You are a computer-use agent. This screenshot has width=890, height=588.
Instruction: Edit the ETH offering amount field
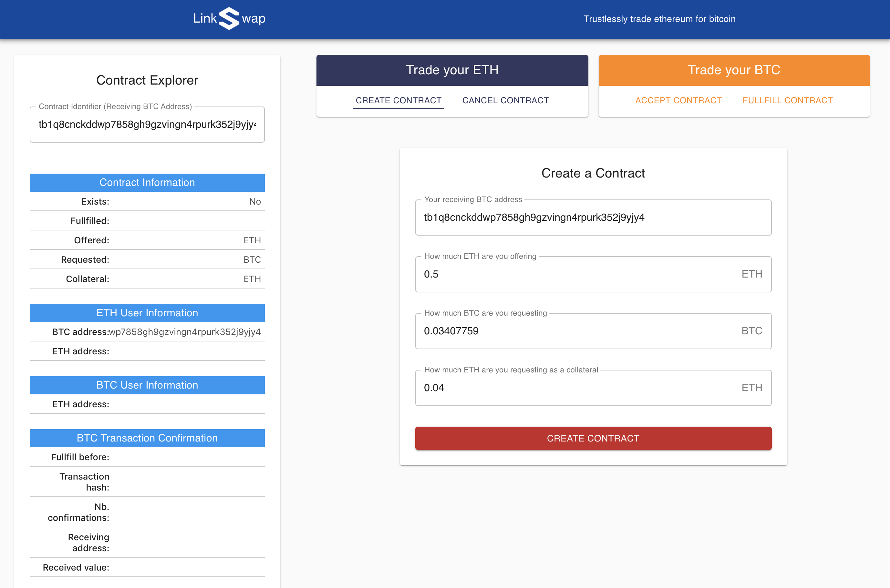point(578,274)
